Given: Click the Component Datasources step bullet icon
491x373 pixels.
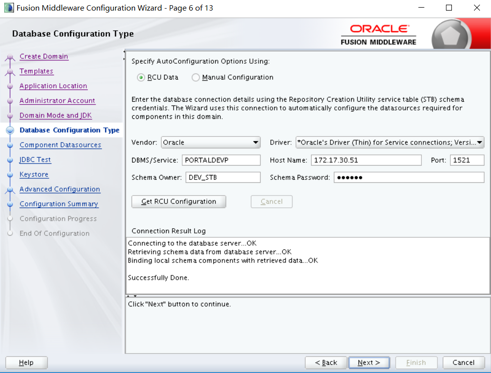Looking at the screenshot, I should 10,145.
